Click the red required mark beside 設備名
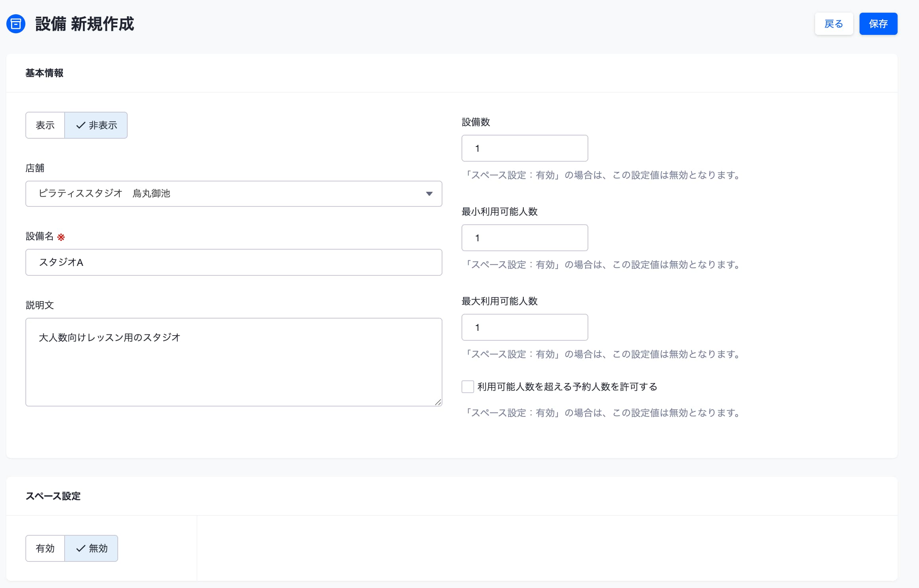The image size is (919, 588). (61, 237)
